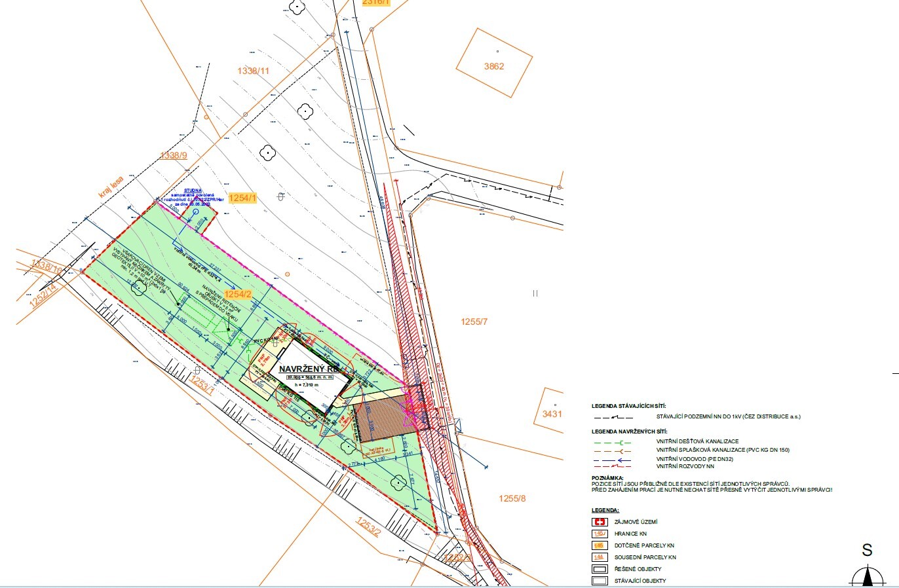Click the red vnitřní rozvody NN line sample
899x588 pixels.
[x=613, y=466]
